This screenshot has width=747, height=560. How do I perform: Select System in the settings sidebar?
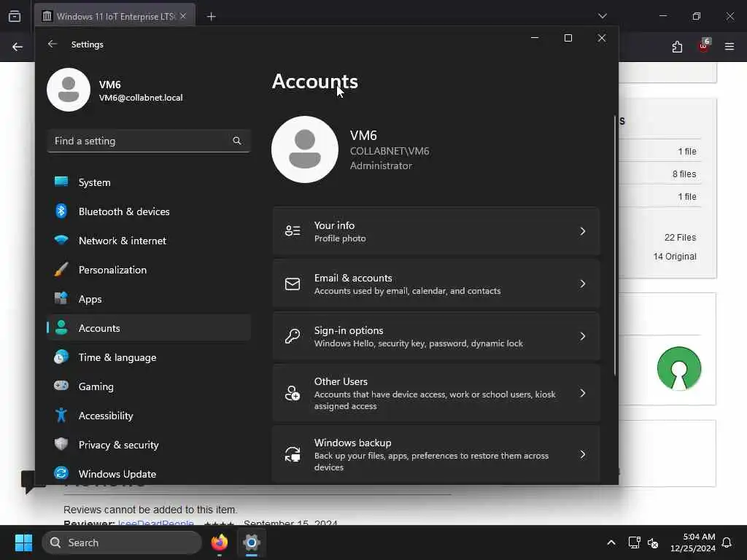click(x=149, y=182)
